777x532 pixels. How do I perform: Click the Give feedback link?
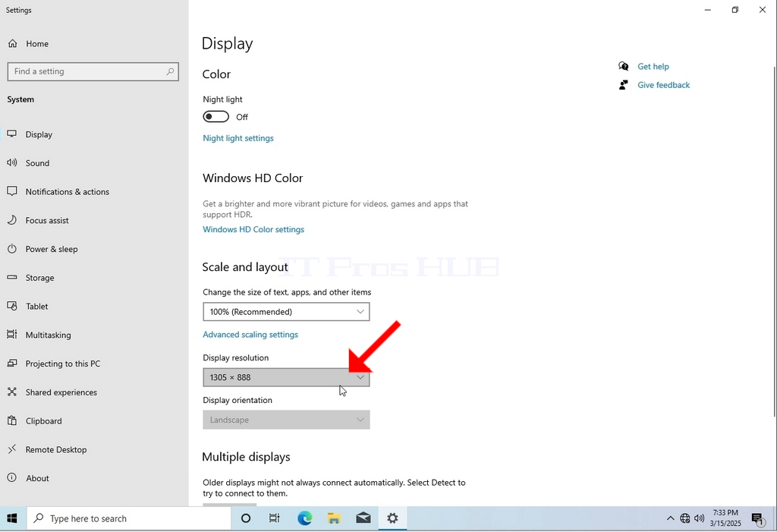[663, 85]
